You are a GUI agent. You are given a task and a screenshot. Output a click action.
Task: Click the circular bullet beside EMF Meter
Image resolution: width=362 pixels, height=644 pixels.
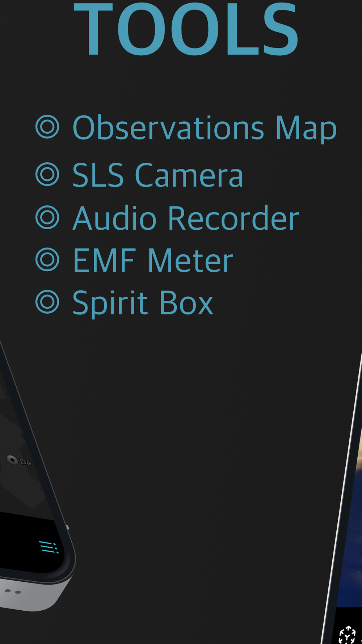pyautogui.click(x=47, y=260)
